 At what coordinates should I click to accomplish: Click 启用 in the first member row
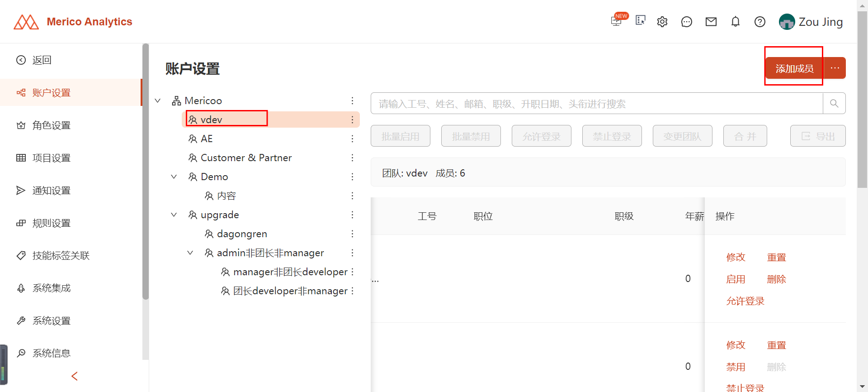coord(736,279)
